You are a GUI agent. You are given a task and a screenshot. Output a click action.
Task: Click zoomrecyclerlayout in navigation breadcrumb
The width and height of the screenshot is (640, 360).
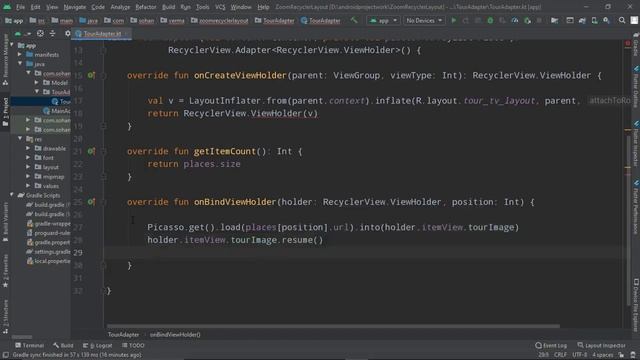[x=223, y=20]
